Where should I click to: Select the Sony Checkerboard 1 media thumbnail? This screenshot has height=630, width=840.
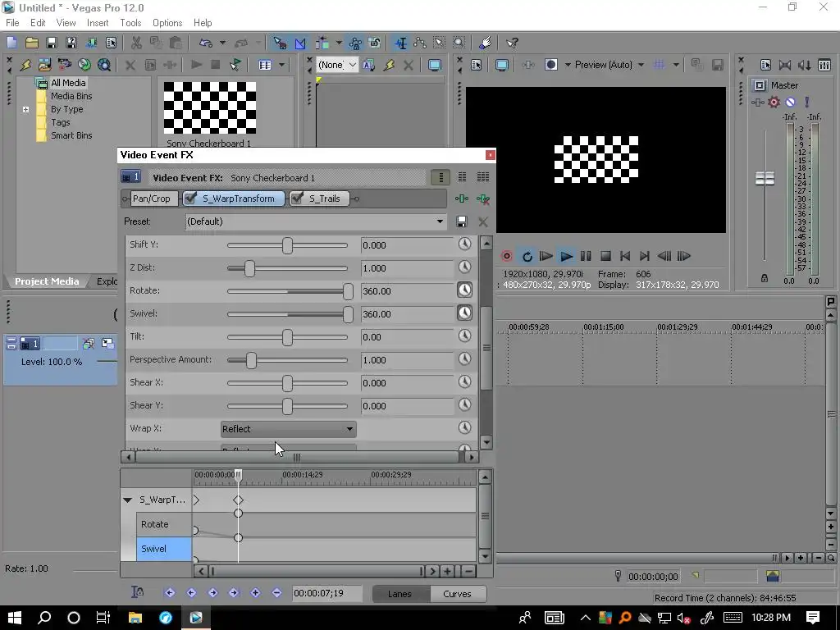[209, 107]
